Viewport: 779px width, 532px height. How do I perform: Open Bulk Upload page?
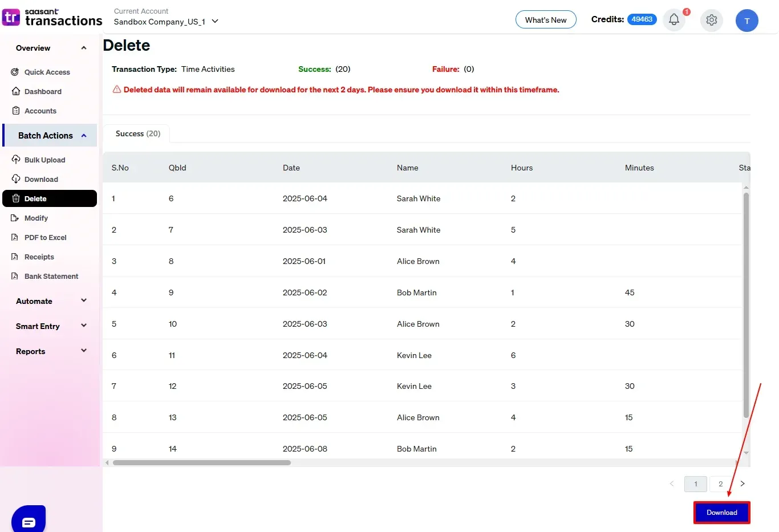tap(45, 160)
